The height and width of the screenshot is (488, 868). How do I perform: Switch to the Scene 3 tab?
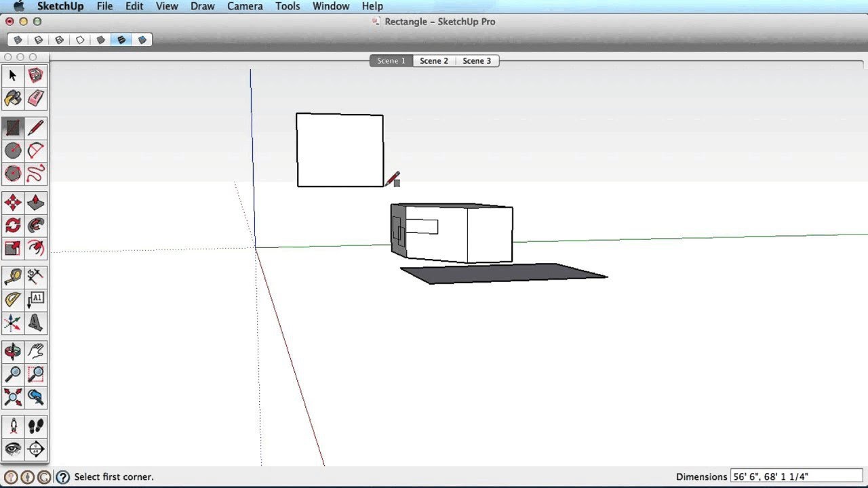point(477,61)
